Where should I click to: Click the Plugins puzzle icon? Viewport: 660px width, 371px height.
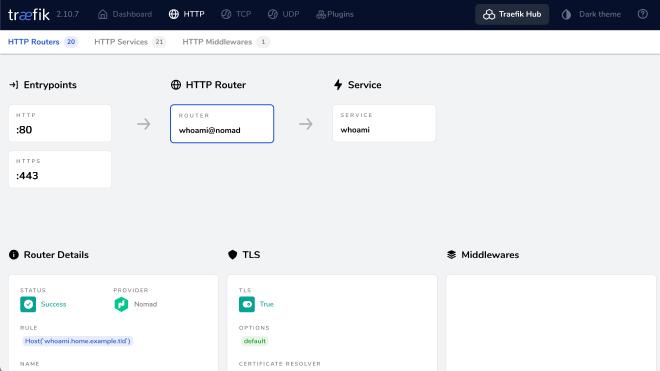pos(321,15)
